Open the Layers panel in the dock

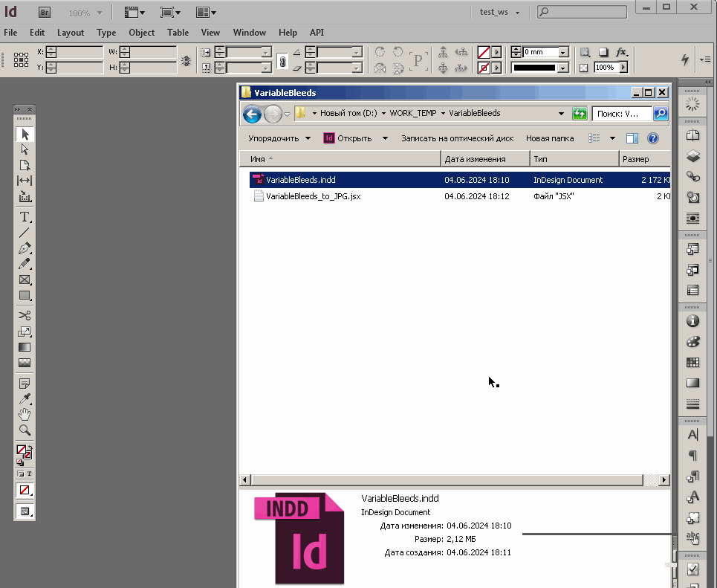[x=692, y=156]
